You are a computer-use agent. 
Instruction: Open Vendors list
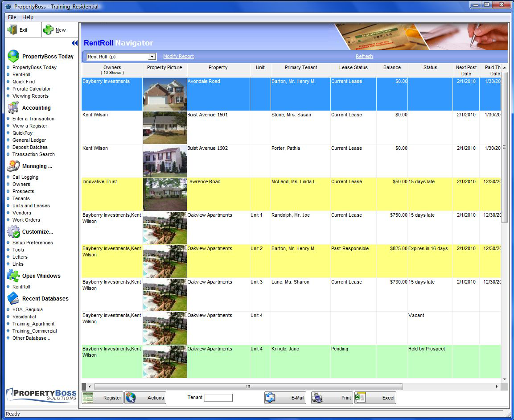click(22, 213)
